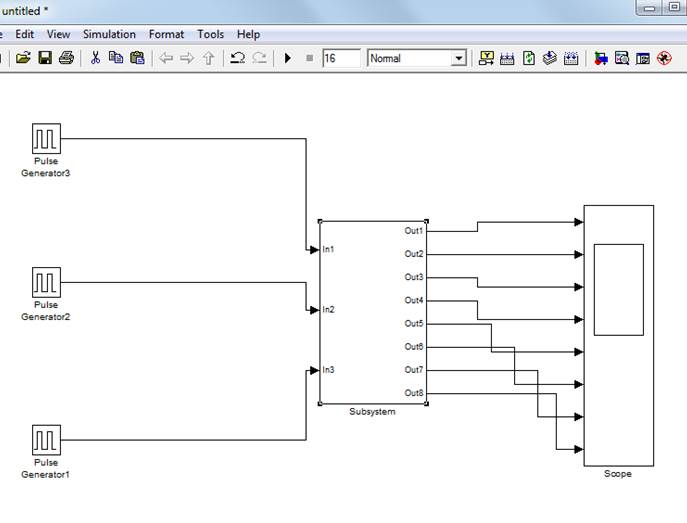Open the Model Explorer magnifier icon

tap(622, 58)
